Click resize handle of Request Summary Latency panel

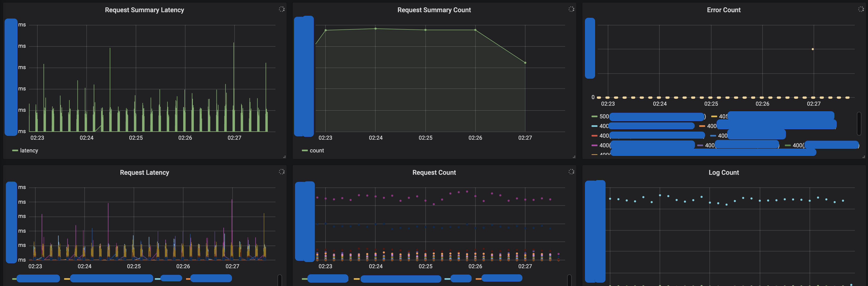[x=284, y=157]
